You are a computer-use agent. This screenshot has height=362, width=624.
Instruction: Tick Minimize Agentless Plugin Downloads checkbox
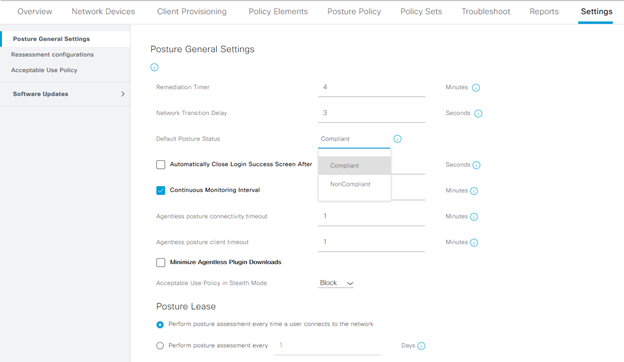pos(160,263)
